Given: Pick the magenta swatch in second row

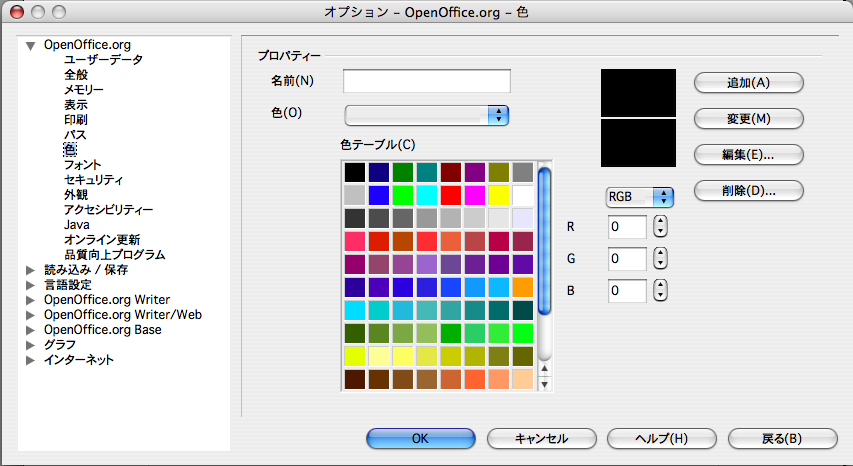Looking at the screenshot, I should [x=474, y=195].
